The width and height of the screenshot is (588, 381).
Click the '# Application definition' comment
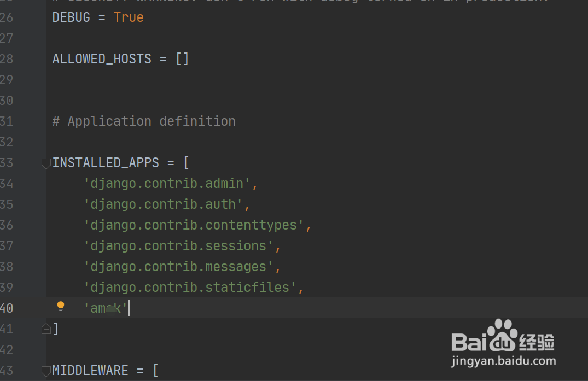[144, 121]
